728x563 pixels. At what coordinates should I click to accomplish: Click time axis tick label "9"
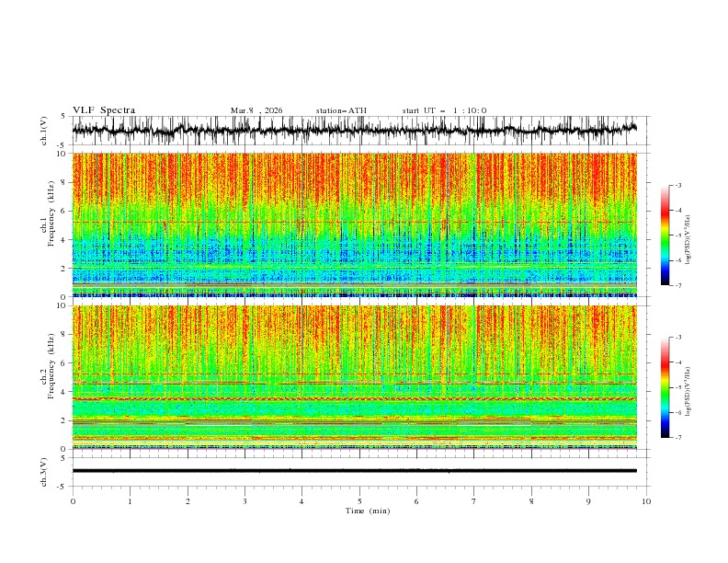588,501
